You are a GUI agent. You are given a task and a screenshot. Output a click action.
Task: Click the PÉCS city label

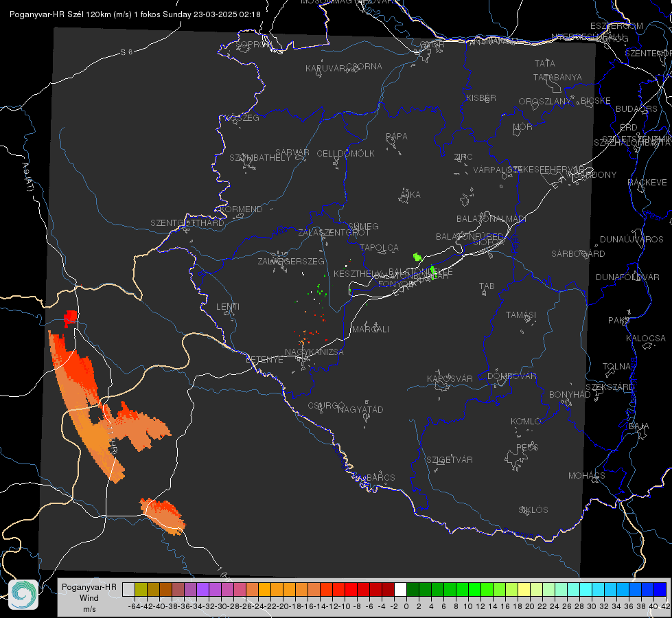tap(526, 447)
